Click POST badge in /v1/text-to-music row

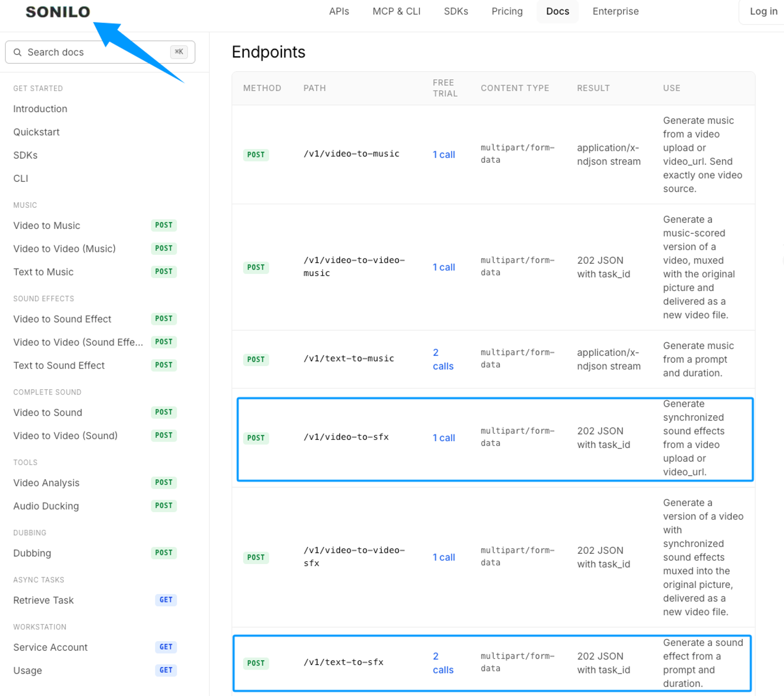coord(256,360)
